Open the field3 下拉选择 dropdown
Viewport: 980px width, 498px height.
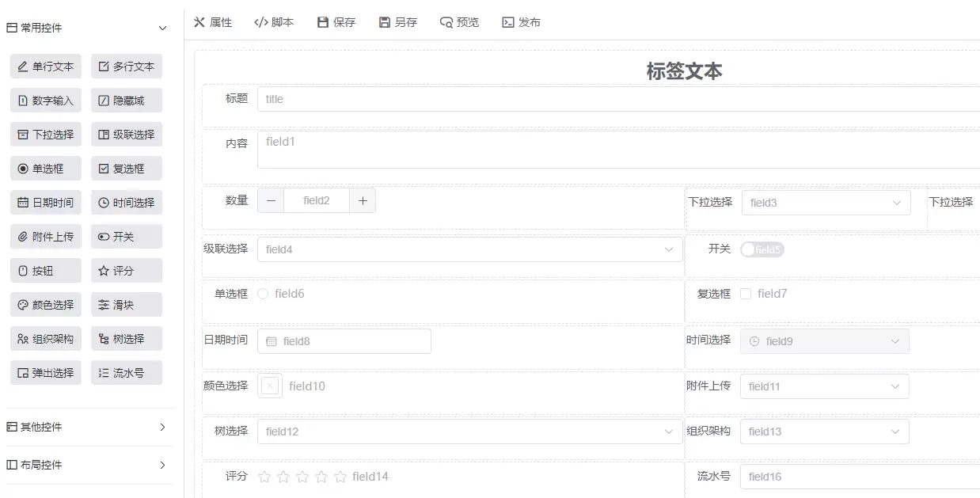(826, 203)
